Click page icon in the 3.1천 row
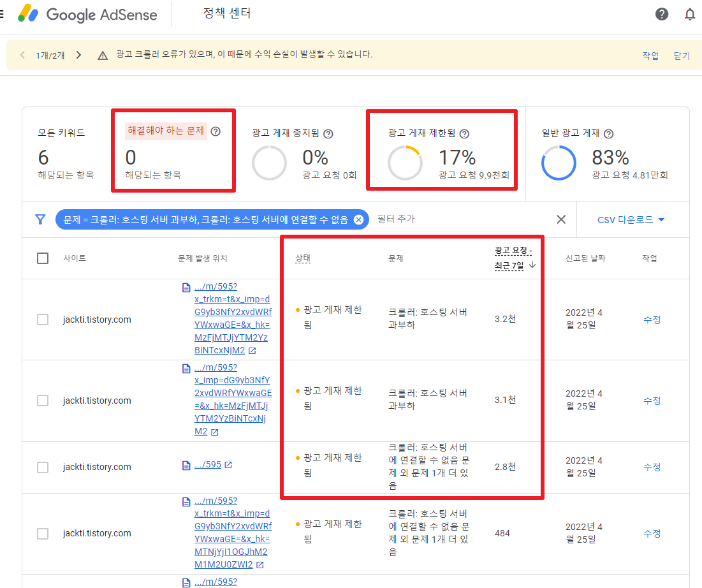This screenshot has height=588, width=702. [x=186, y=369]
